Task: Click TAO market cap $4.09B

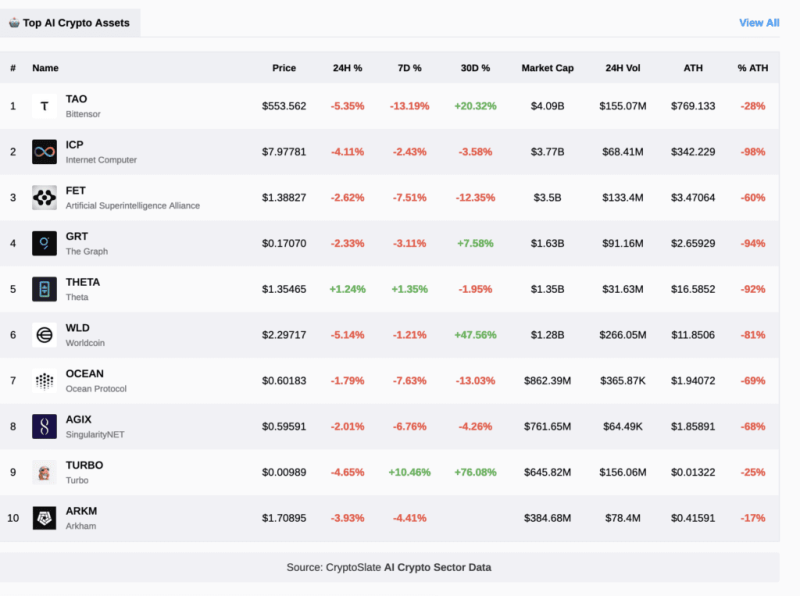Action: tap(547, 106)
